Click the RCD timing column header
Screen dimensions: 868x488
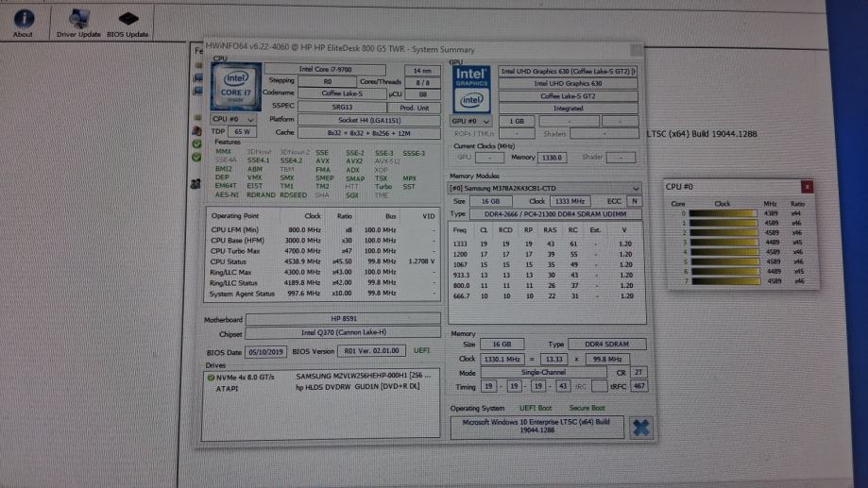tap(505, 230)
